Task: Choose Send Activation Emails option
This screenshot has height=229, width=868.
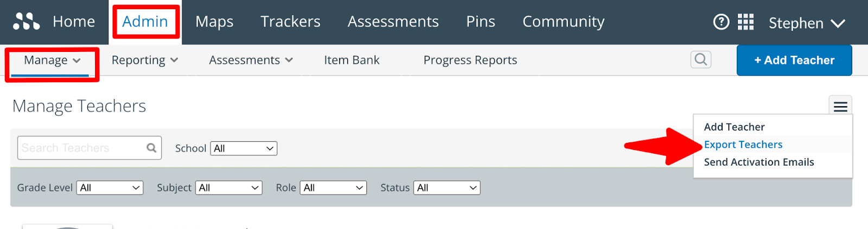Action: 758,162
